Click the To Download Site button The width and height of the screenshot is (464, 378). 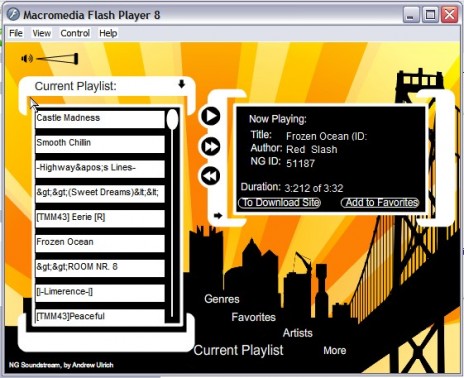tap(280, 202)
